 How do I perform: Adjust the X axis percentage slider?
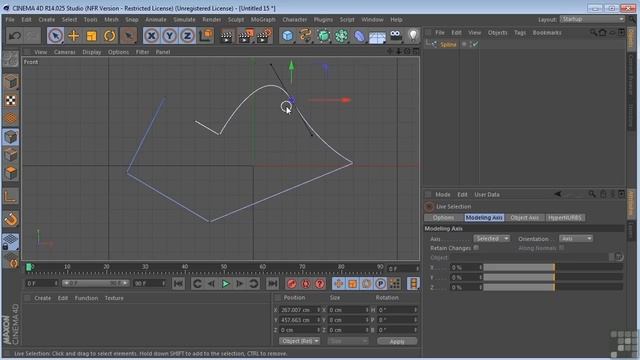coord(553,268)
